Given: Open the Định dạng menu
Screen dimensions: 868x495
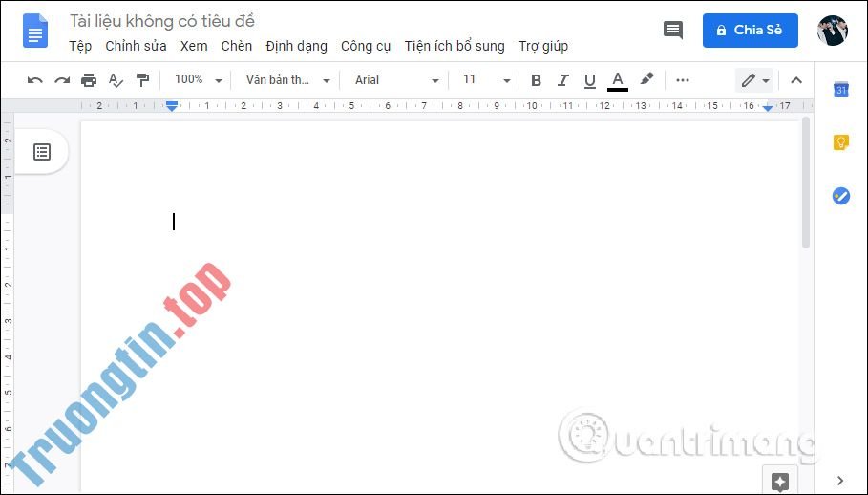Looking at the screenshot, I should [x=296, y=46].
